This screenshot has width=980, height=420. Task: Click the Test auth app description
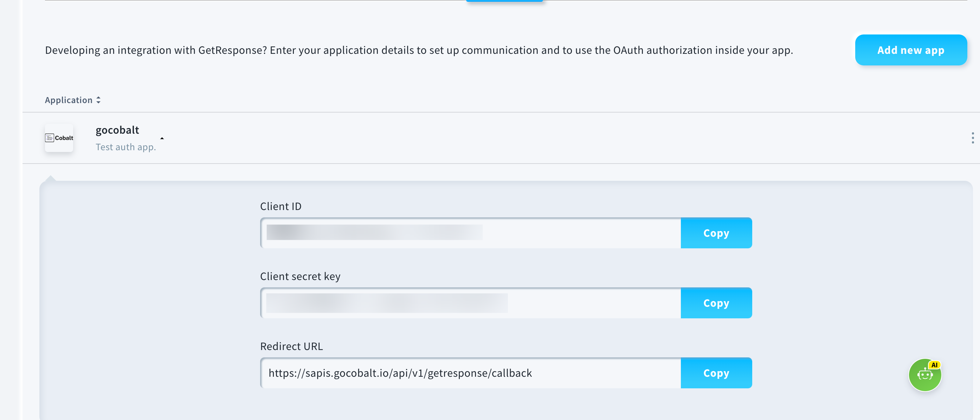click(125, 147)
